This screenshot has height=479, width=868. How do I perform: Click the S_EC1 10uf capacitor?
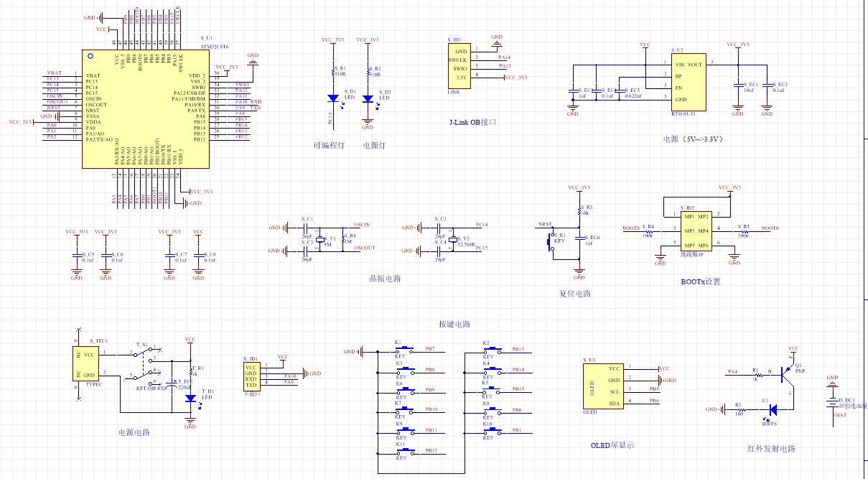737,85
